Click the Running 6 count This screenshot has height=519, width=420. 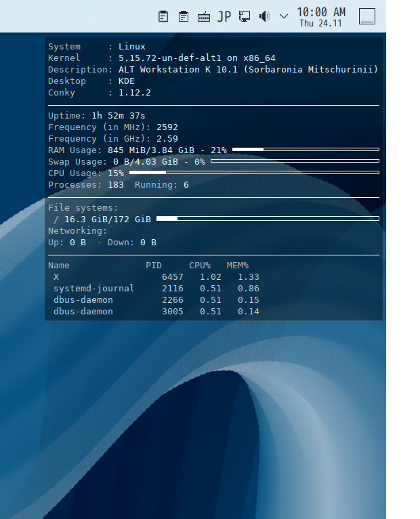[x=186, y=185]
